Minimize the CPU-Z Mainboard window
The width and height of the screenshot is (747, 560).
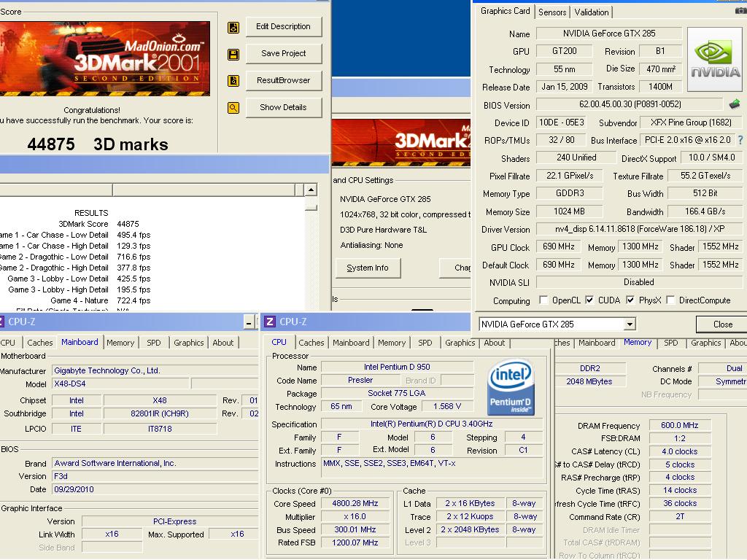click(x=249, y=322)
